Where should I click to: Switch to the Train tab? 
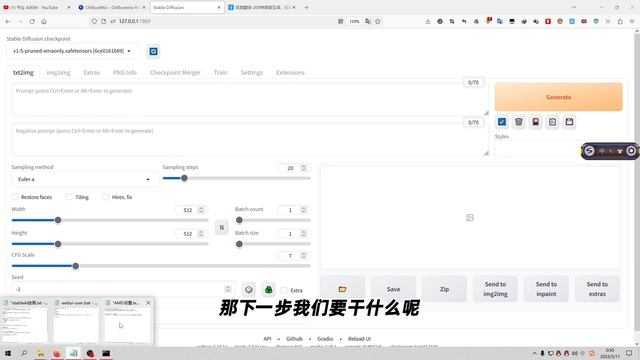(x=220, y=73)
